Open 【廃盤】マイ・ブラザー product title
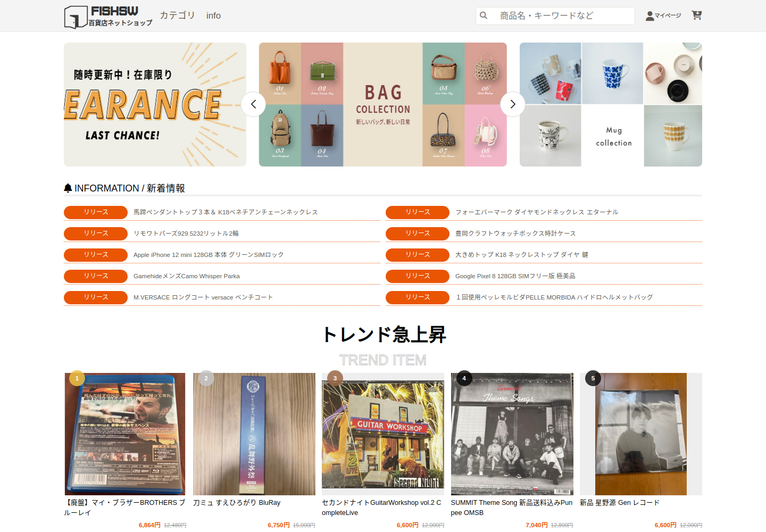Screen dimensions: 766x532 tap(125, 508)
